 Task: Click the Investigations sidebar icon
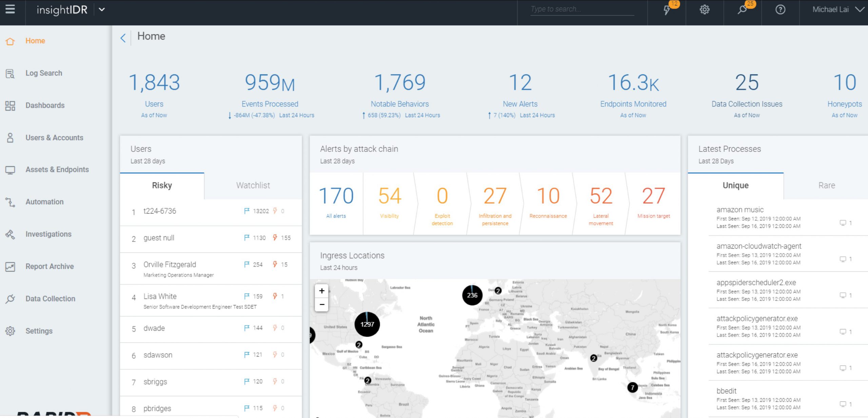point(10,234)
